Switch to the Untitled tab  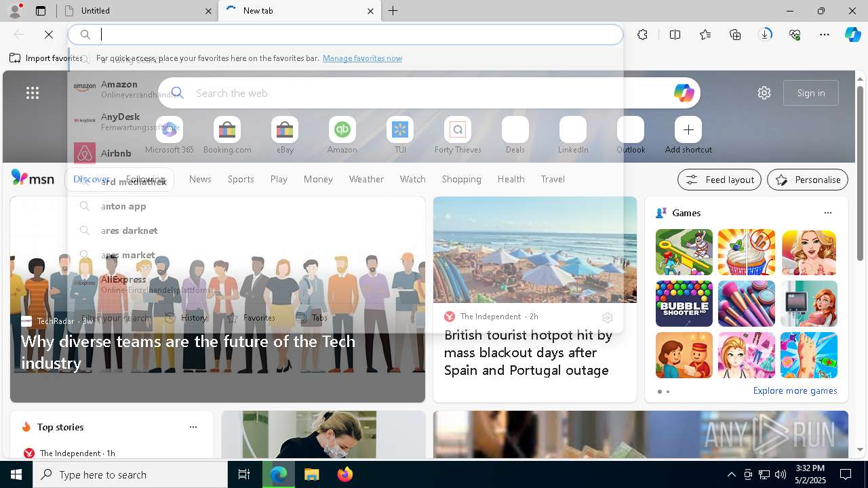(x=138, y=11)
